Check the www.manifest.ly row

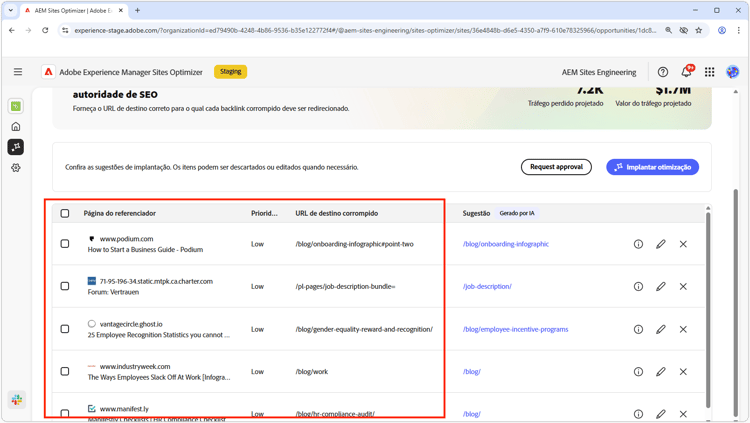click(65, 413)
